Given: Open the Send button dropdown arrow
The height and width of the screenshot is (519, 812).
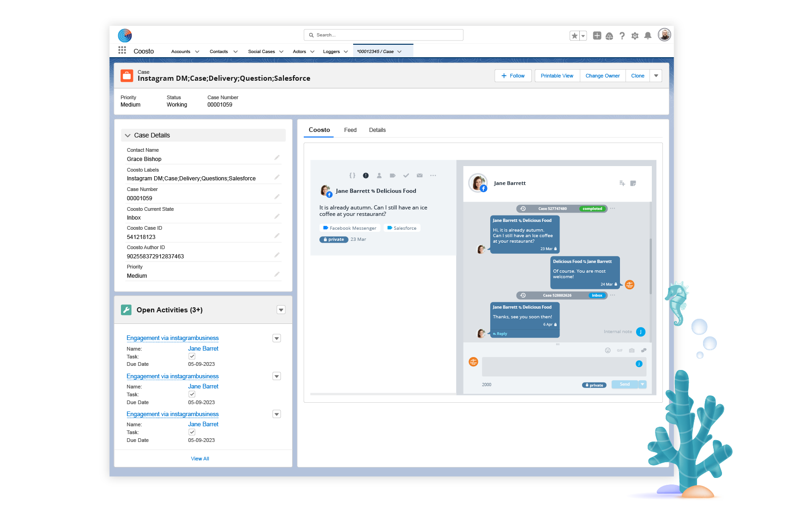Looking at the screenshot, I should click(x=642, y=384).
